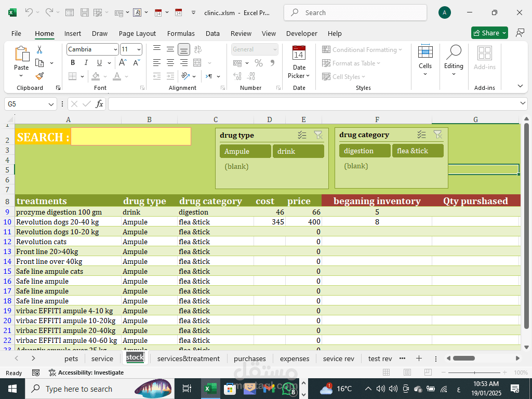Switch to the purchases sheet tab
The height and width of the screenshot is (399, 532).
(249, 358)
